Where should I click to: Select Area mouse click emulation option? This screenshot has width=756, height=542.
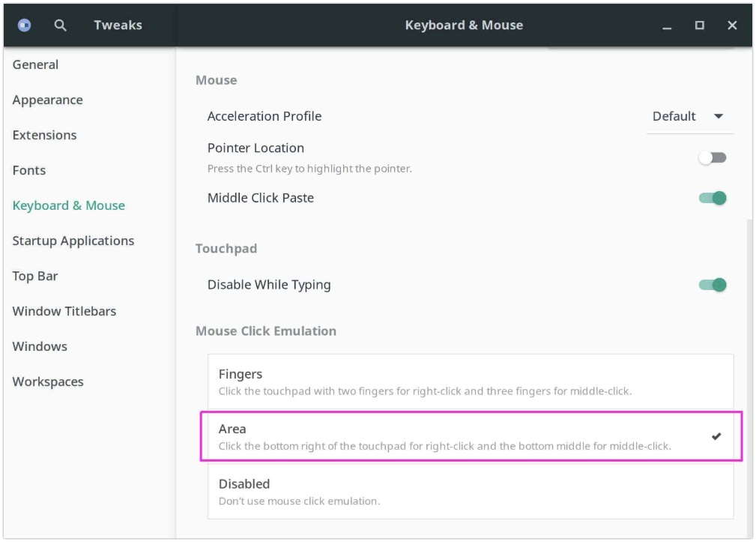470,436
